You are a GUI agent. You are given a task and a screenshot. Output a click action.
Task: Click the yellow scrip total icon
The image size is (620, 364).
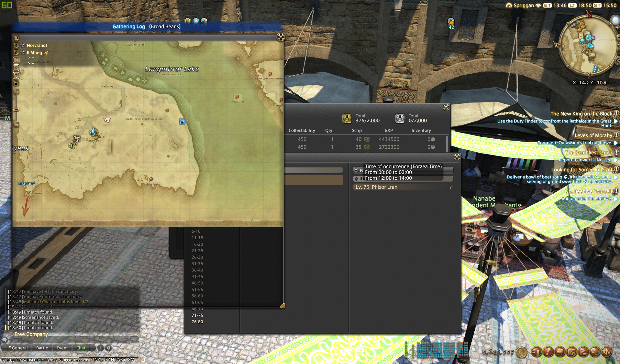[x=347, y=118]
